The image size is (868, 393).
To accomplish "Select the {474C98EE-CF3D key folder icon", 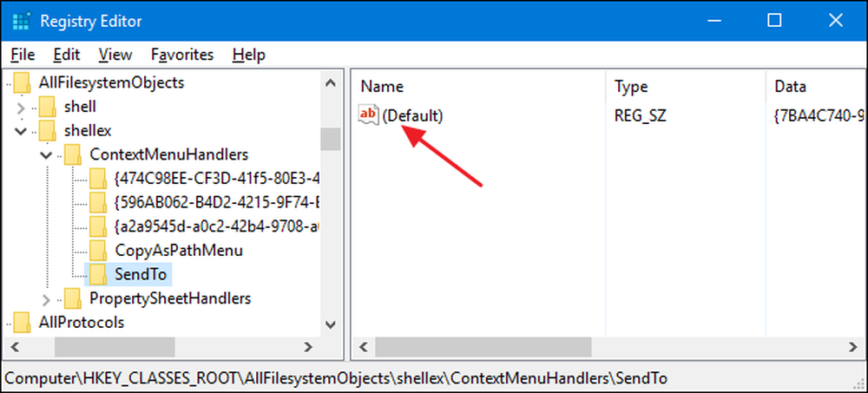I will (x=97, y=178).
